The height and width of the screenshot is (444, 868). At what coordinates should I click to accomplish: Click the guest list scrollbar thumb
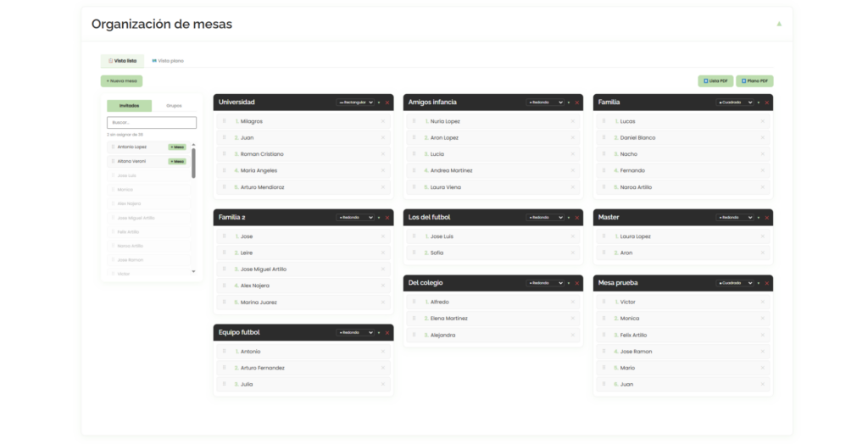(193, 164)
